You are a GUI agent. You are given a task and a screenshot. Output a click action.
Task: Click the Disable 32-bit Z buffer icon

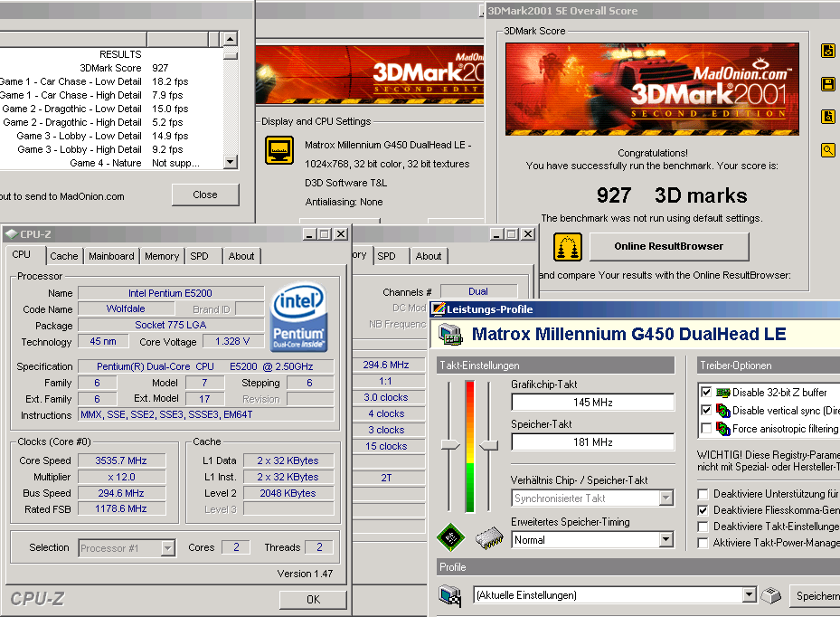pos(723,393)
